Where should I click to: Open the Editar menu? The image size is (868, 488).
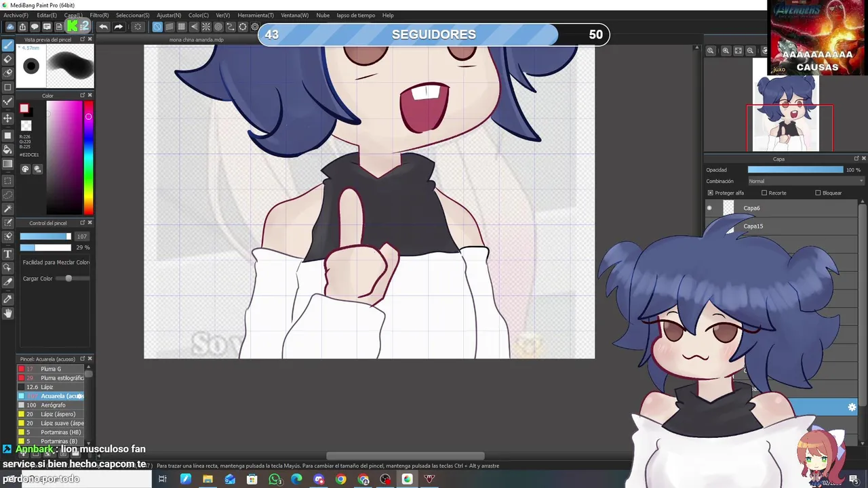tap(47, 15)
